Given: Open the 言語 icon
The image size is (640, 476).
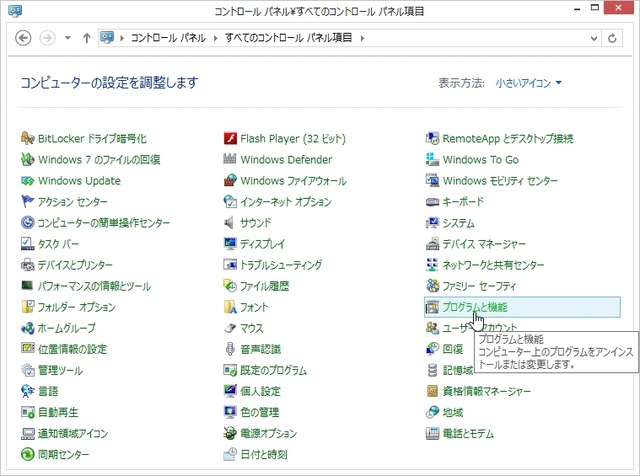Looking at the screenshot, I should (x=27, y=391).
